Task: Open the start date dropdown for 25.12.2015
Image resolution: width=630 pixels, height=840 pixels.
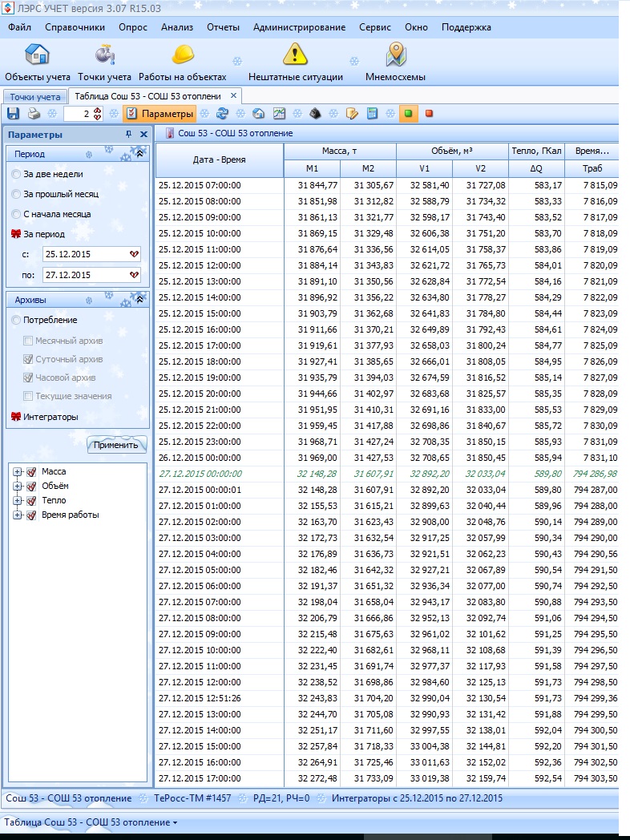Action: (x=134, y=254)
